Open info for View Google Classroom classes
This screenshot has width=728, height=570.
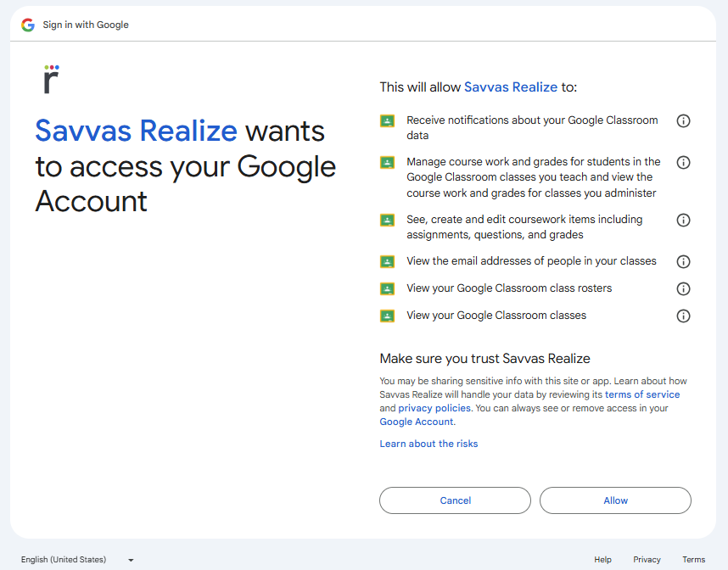click(x=683, y=316)
